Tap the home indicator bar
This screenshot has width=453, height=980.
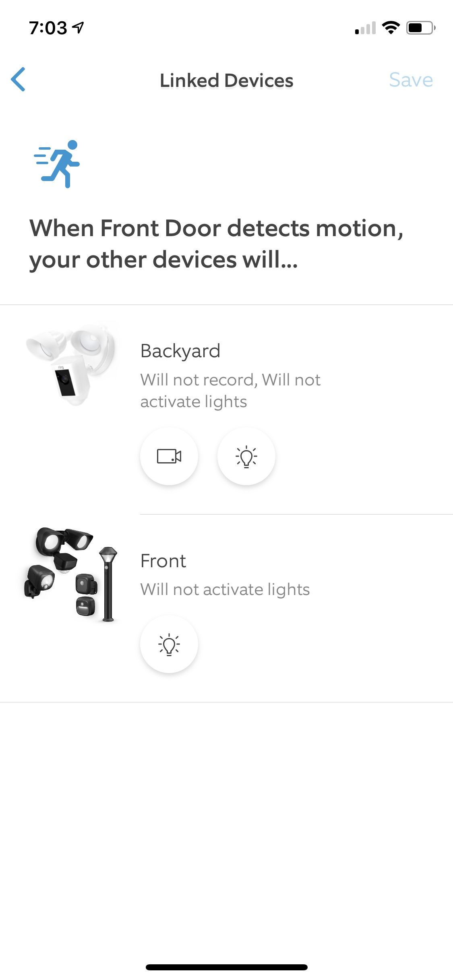(226, 967)
